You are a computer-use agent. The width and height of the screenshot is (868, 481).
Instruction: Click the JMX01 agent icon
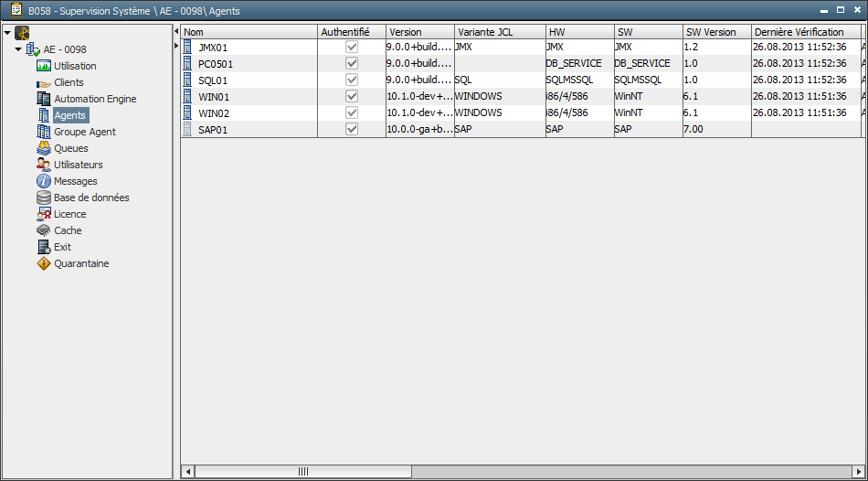click(186, 48)
